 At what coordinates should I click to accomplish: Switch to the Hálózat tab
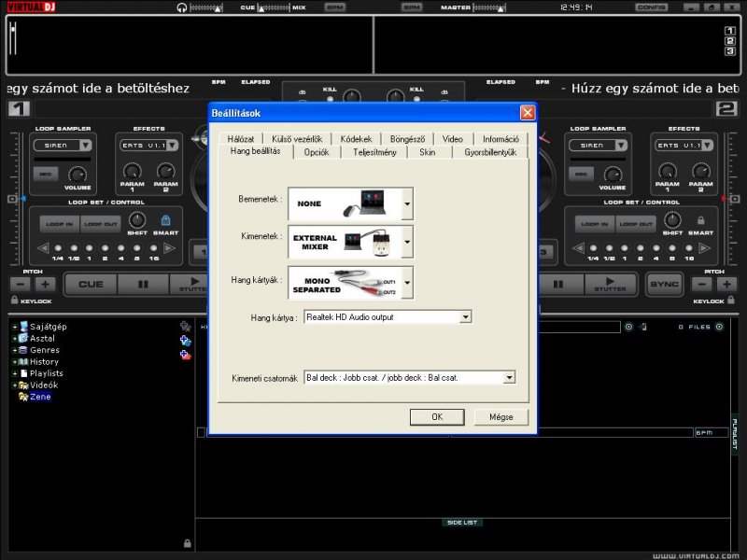click(241, 139)
